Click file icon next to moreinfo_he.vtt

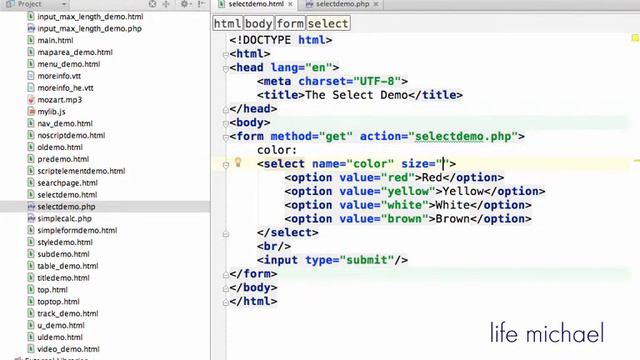tap(31, 87)
